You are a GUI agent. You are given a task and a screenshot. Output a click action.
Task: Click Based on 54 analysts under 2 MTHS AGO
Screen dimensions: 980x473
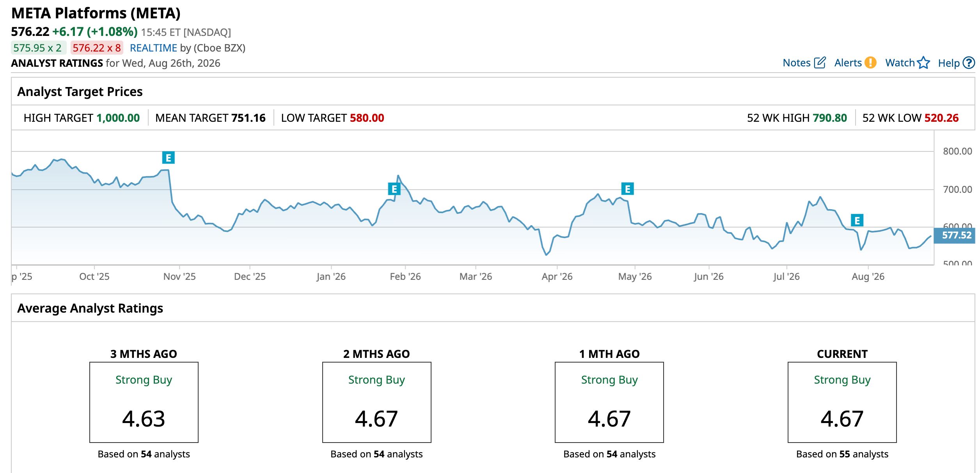pyautogui.click(x=376, y=454)
